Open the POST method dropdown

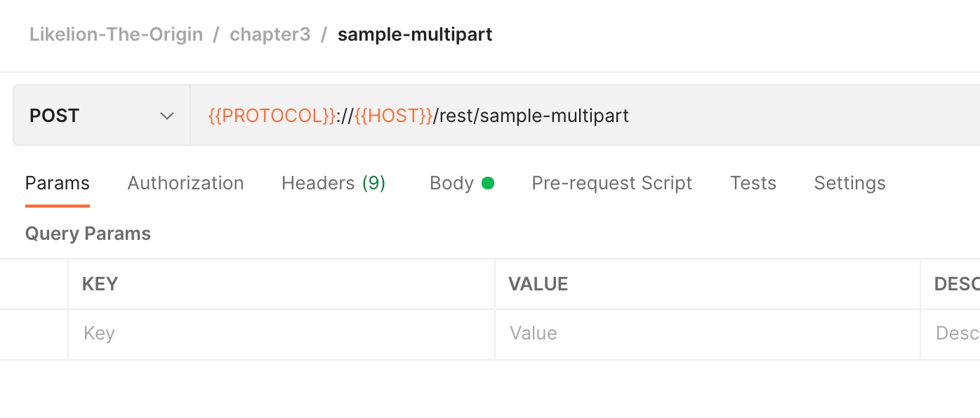[101, 116]
